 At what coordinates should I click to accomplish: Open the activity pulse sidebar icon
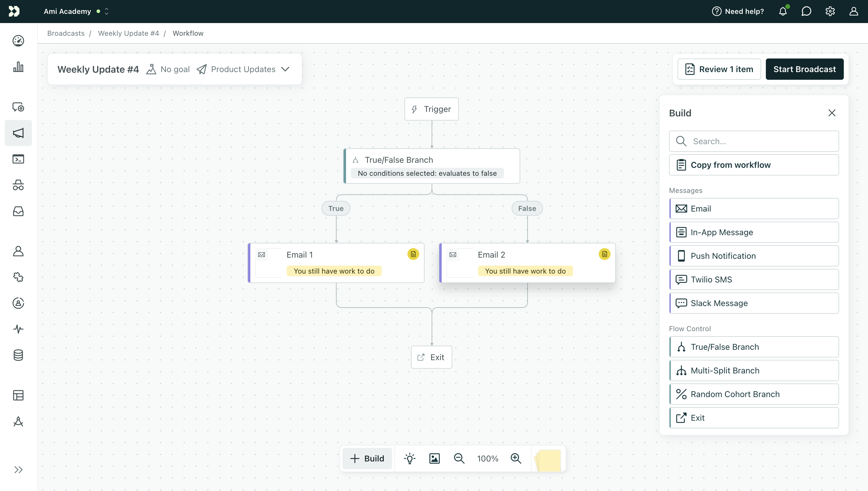tap(18, 329)
